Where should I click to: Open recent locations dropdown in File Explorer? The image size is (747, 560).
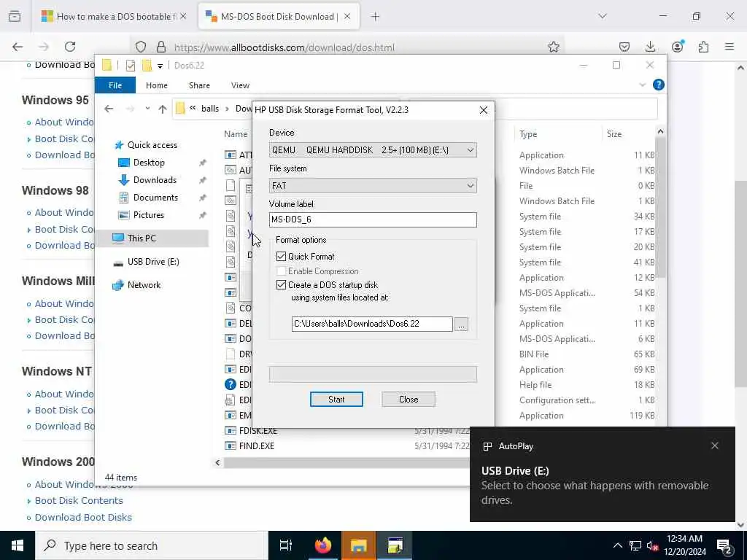pyautogui.click(x=147, y=109)
